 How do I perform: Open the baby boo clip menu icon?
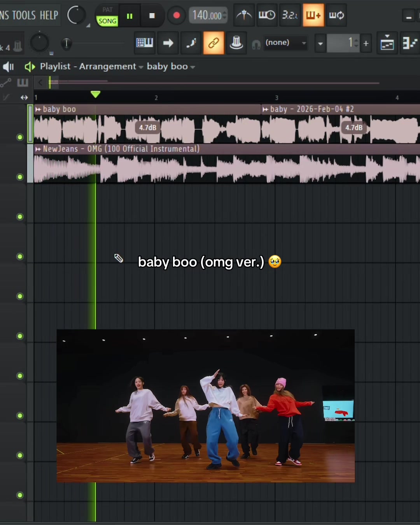coord(38,110)
